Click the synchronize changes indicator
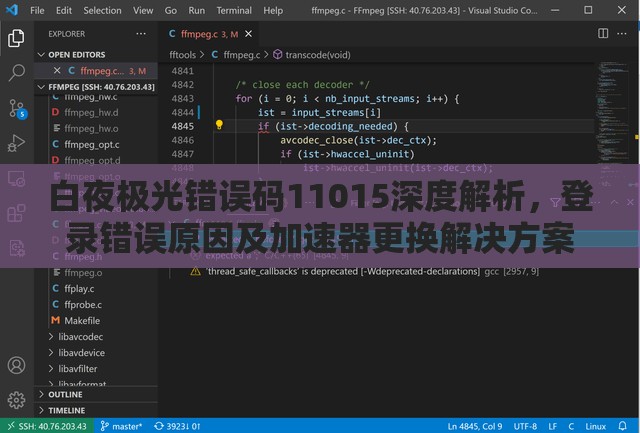640x433 pixels. [178, 426]
